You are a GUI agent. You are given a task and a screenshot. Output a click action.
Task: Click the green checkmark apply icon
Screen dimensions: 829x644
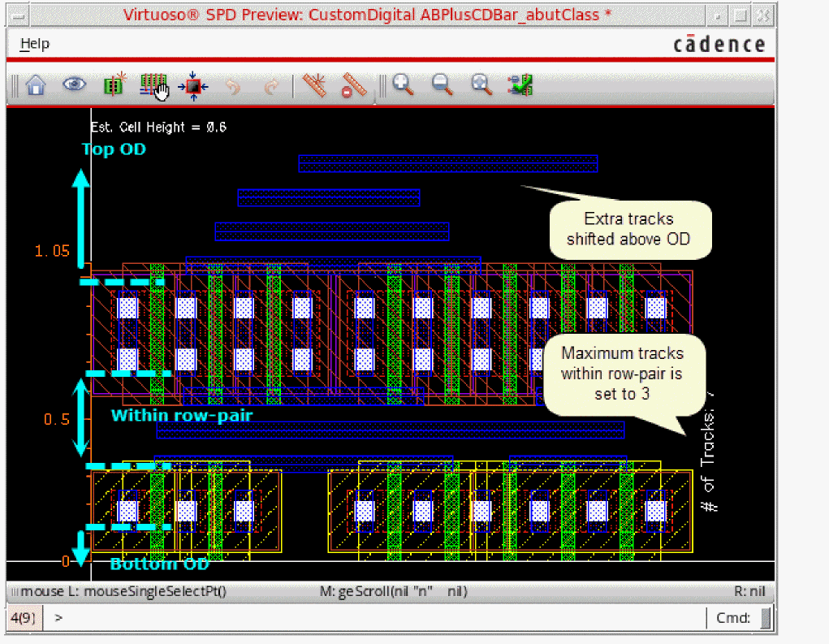pos(520,85)
